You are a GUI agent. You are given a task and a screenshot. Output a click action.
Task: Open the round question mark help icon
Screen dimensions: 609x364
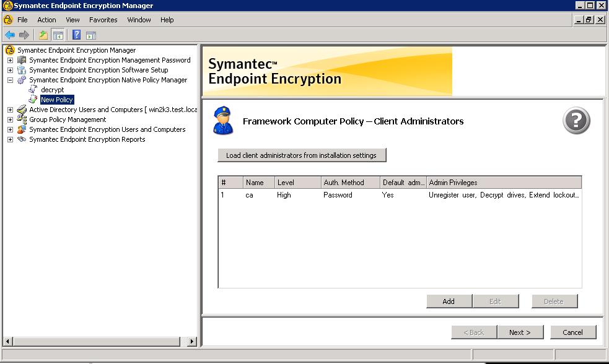click(x=576, y=120)
